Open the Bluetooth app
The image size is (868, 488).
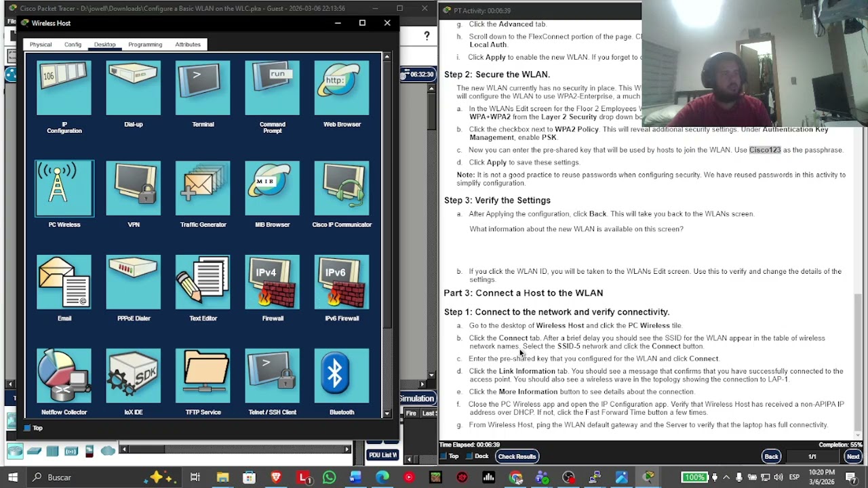tap(342, 382)
